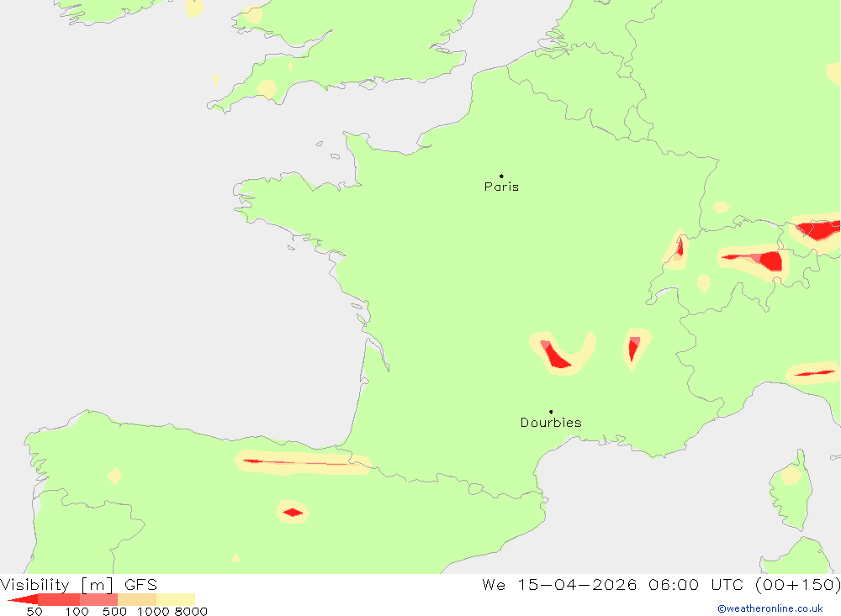The width and height of the screenshot is (841, 616).
Task: Click the Paris location dot marker
Action: pos(501,176)
